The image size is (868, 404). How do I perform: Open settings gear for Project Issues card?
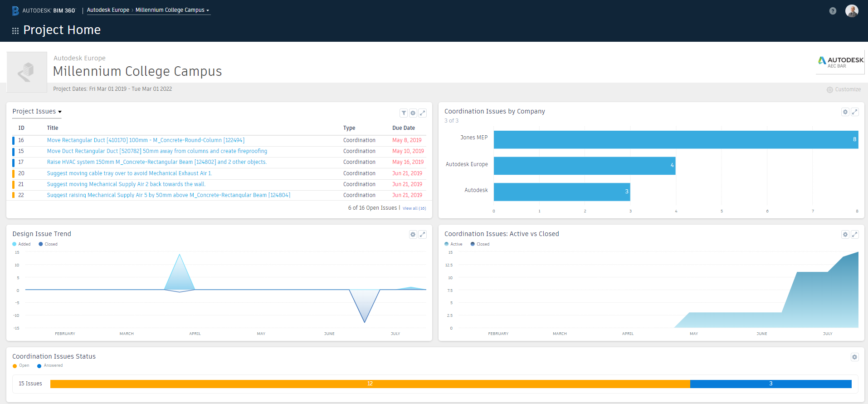(x=413, y=113)
